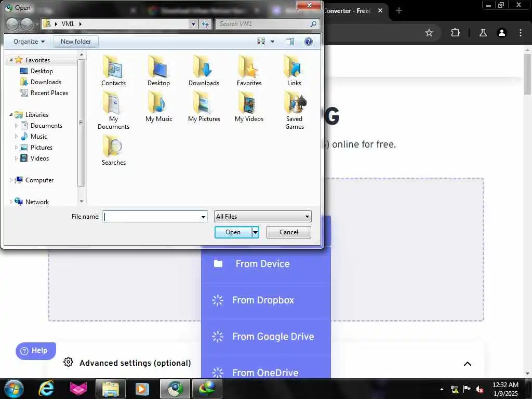Select My Music folder
The height and width of the screenshot is (399, 532).
click(x=158, y=107)
